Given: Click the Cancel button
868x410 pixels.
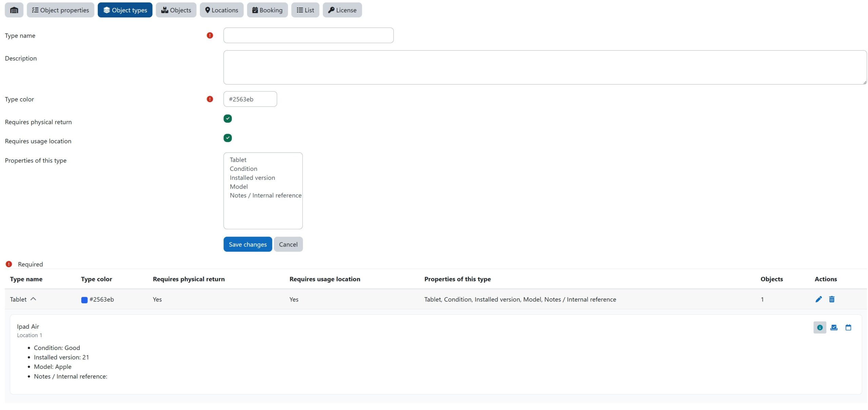Looking at the screenshot, I should pos(288,245).
